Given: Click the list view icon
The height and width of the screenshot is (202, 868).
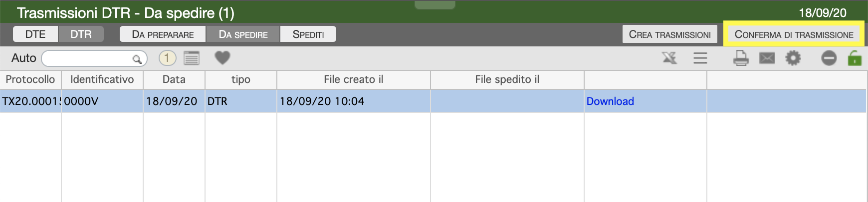Looking at the screenshot, I should 192,58.
